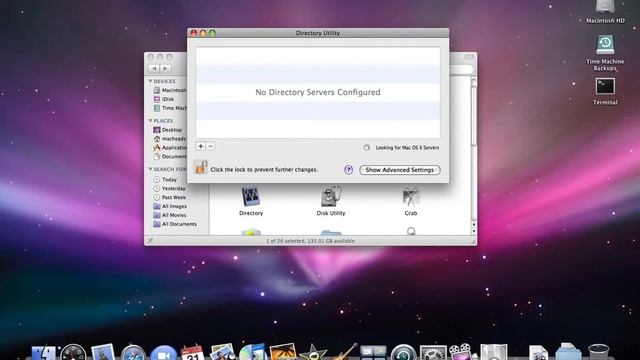Viewport: 640px width, 360px height.
Task: Collapse the SEARCH FOR section in Finder sidebar
Action: click(x=150, y=169)
